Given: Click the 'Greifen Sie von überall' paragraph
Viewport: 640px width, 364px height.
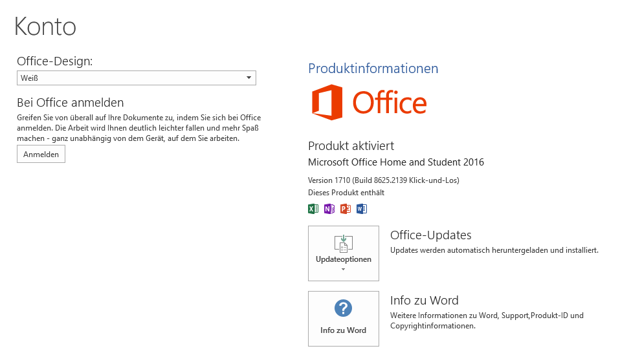Looking at the screenshot, I should coord(138,128).
